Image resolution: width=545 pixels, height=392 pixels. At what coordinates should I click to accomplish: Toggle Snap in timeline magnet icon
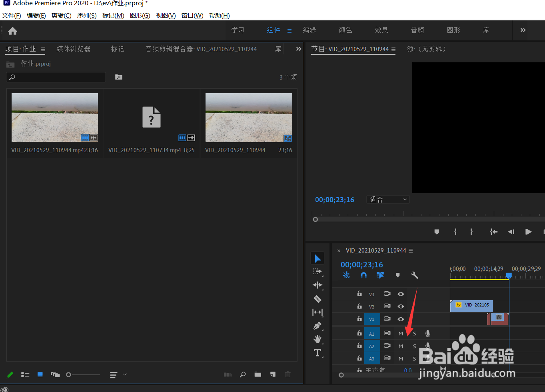click(x=363, y=275)
